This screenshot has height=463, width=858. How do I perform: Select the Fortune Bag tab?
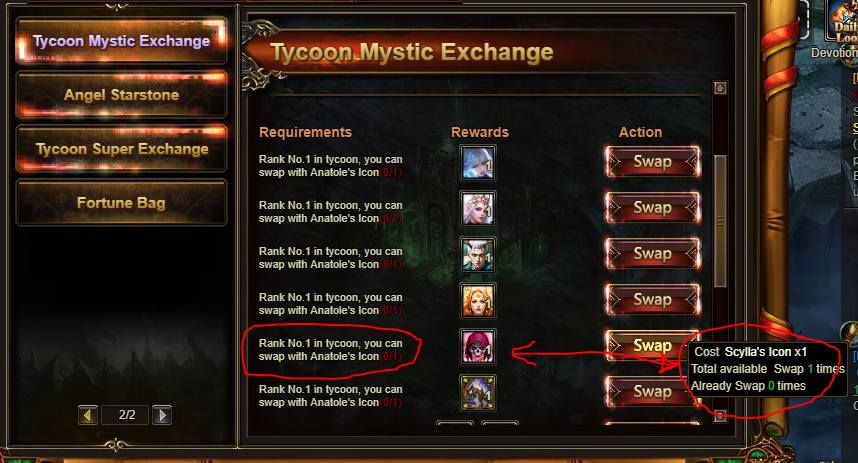point(121,203)
